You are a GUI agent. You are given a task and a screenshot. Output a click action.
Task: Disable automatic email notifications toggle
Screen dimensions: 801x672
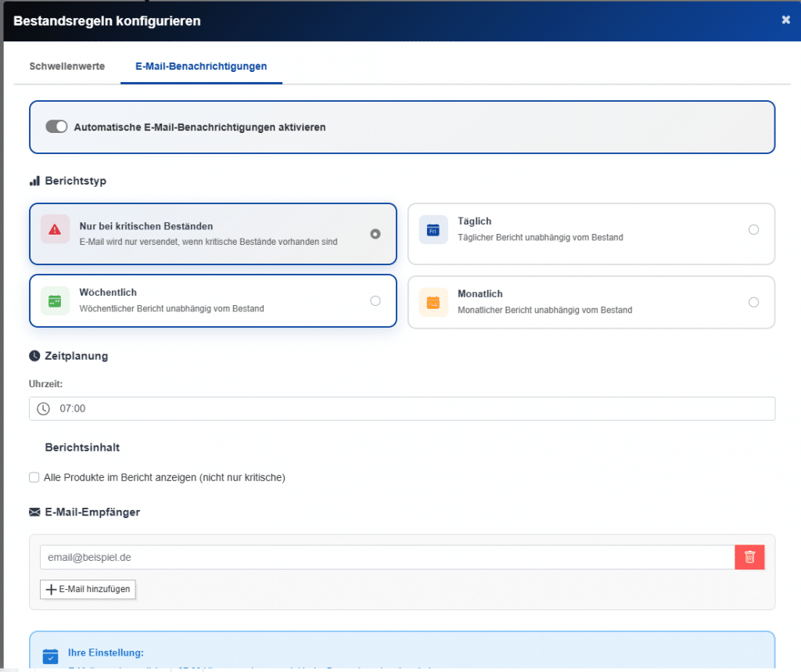pyautogui.click(x=56, y=126)
